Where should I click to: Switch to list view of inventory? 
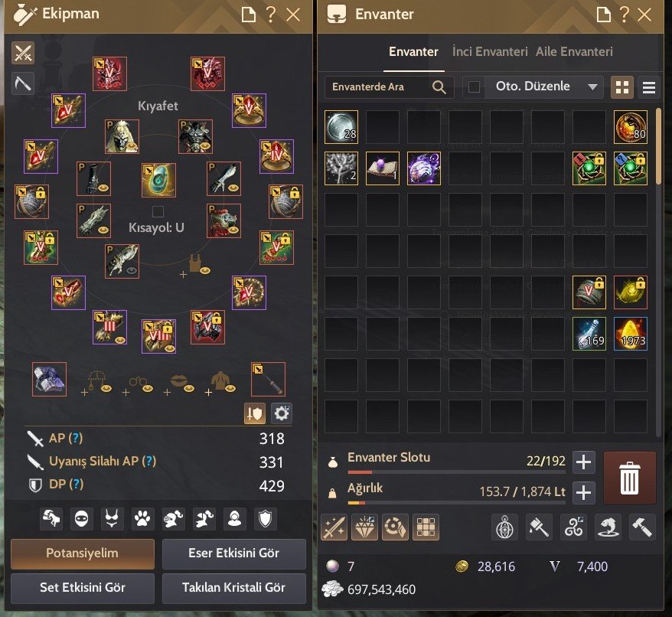click(649, 87)
